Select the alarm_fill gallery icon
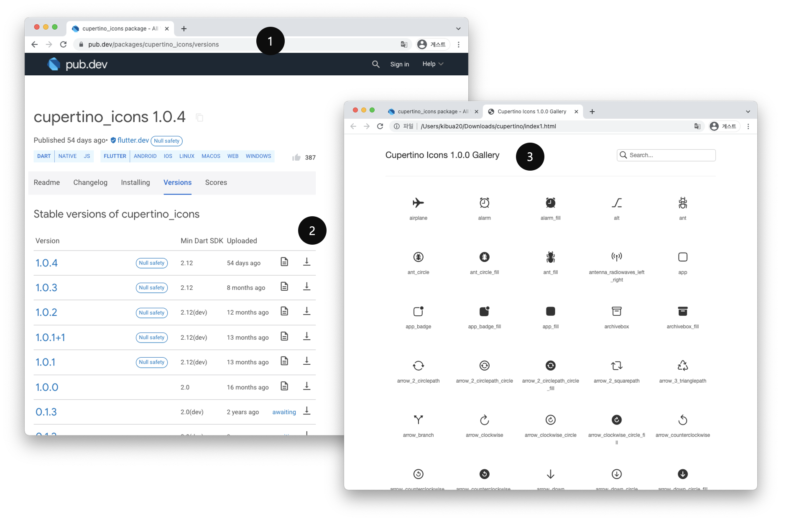Viewport: 812px width, 522px height. [x=550, y=203]
